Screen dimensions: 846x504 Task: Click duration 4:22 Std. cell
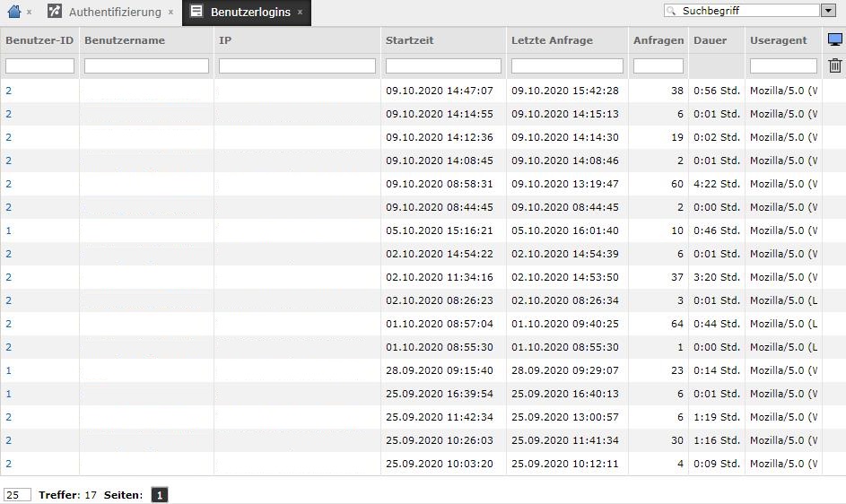click(717, 184)
